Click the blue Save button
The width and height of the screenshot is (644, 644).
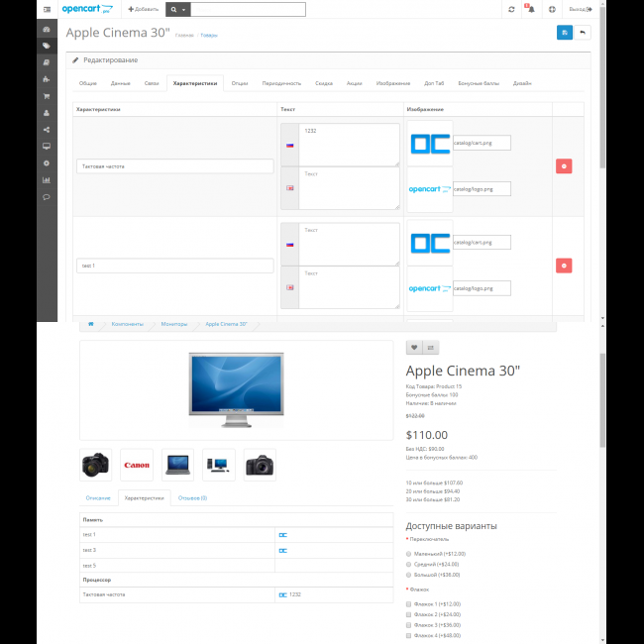(x=564, y=33)
